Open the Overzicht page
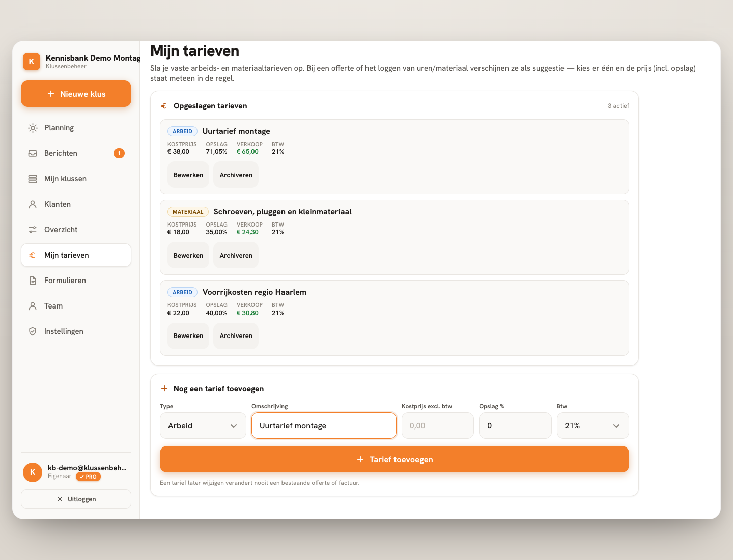The height and width of the screenshot is (560, 733). (x=76, y=230)
